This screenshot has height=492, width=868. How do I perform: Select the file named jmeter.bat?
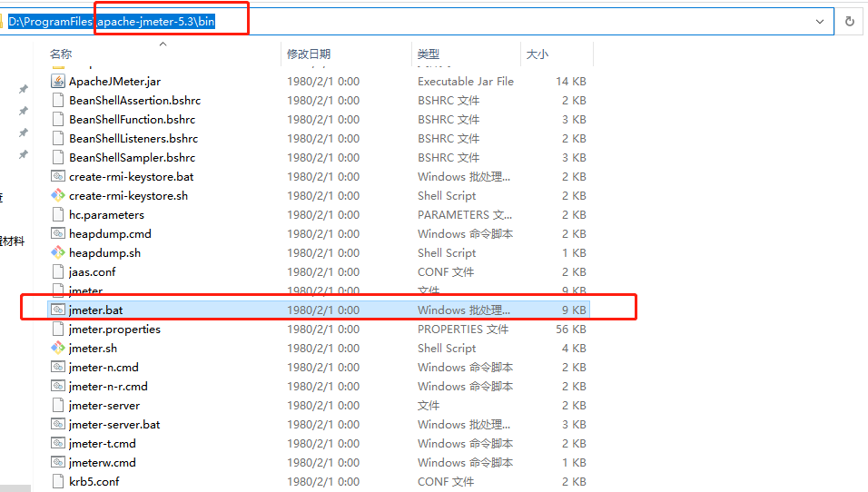pos(95,310)
